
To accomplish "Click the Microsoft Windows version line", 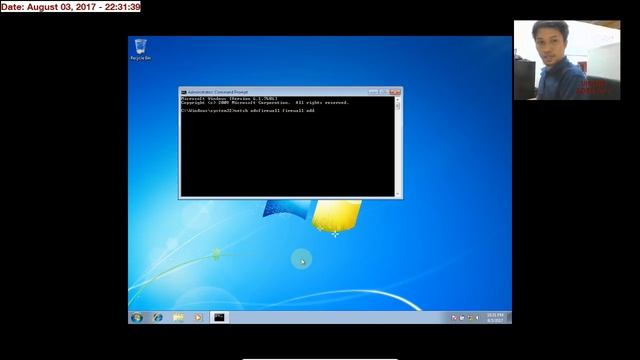I will click(x=229, y=99).
